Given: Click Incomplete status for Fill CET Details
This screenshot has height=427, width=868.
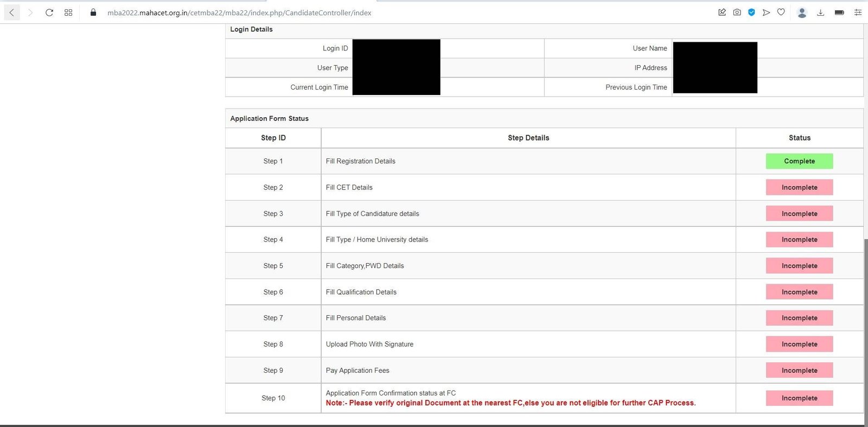Looking at the screenshot, I should coord(799,187).
